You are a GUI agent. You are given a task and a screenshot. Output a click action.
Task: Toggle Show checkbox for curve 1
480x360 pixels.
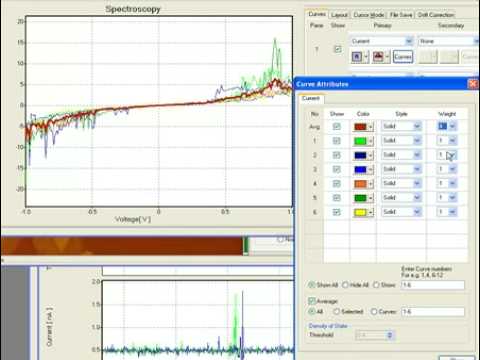point(337,141)
